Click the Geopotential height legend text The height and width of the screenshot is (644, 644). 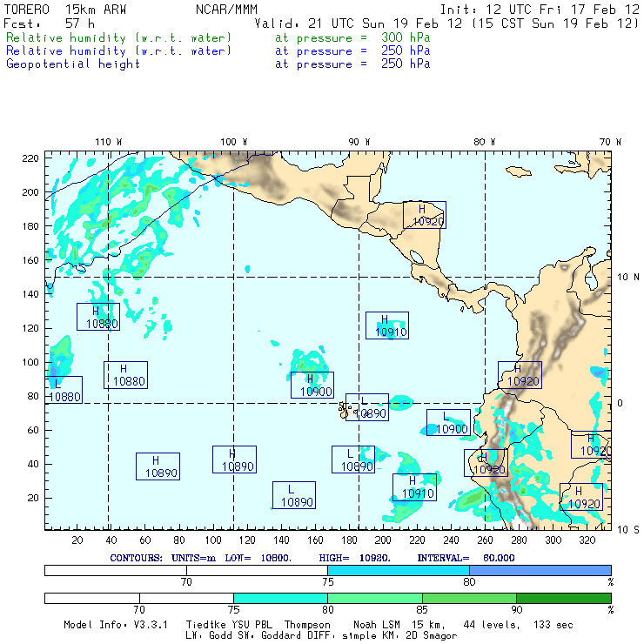(73, 64)
